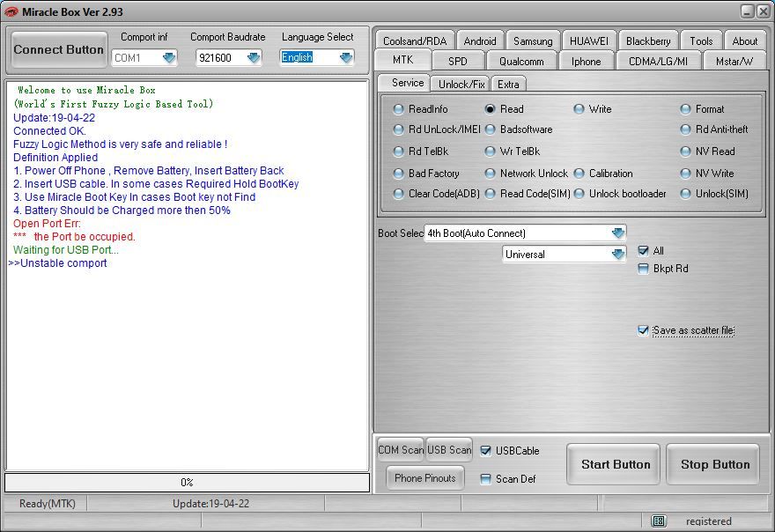The image size is (775, 532).
Task: Expand the Boot Select 4th Boot dropdown
Action: click(618, 233)
